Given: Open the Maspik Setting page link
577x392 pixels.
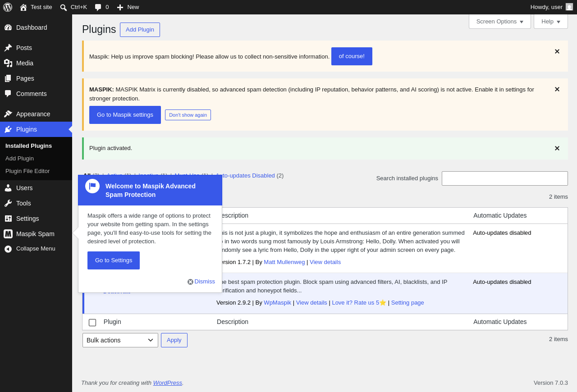Looking at the screenshot, I should point(408,303).
